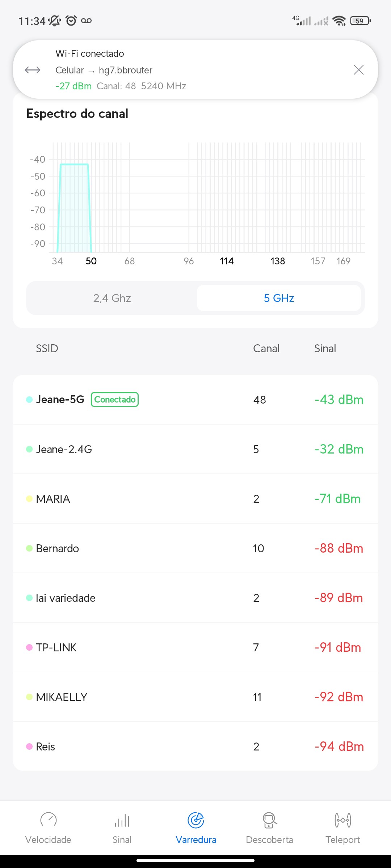Select the 5 GHz band option

click(279, 298)
